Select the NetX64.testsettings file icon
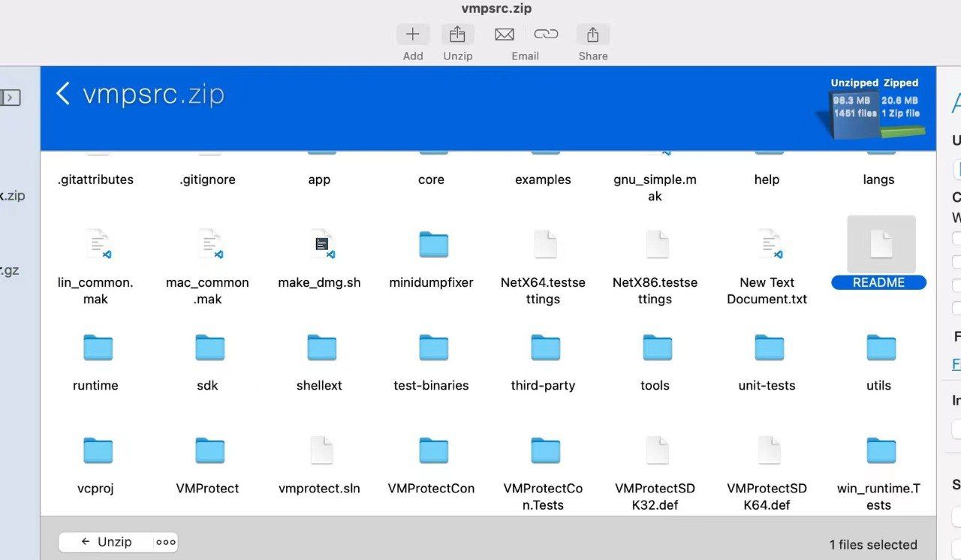This screenshot has width=961, height=560. pyautogui.click(x=545, y=245)
